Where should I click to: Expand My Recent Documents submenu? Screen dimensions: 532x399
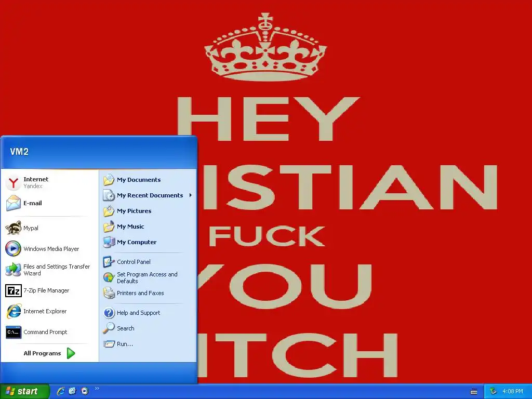click(x=148, y=195)
